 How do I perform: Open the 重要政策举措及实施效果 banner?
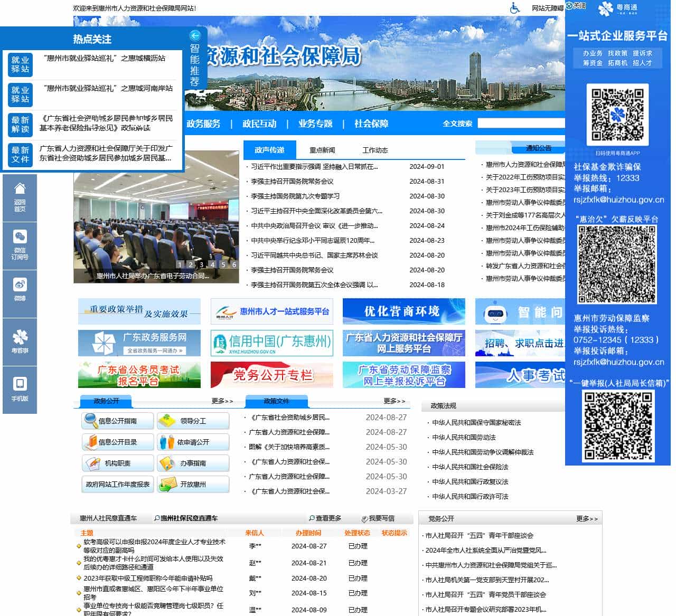[x=139, y=311]
